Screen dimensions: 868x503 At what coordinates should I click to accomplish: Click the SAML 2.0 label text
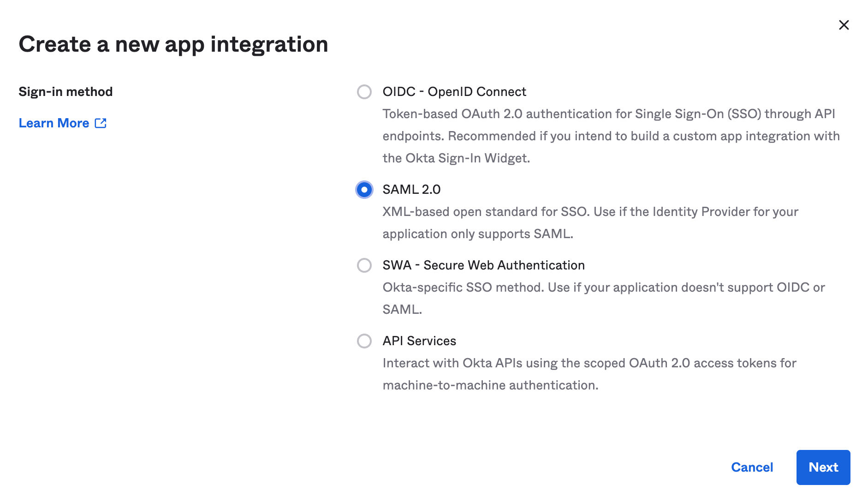[411, 189]
